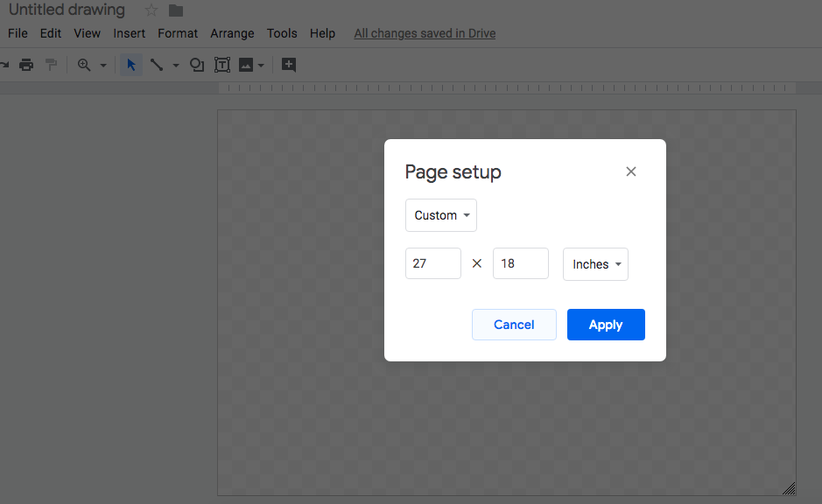Image resolution: width=822 pixels, height=504 pixels.
Task: Choose the Select arrow tool
Action: pos(131,65)
